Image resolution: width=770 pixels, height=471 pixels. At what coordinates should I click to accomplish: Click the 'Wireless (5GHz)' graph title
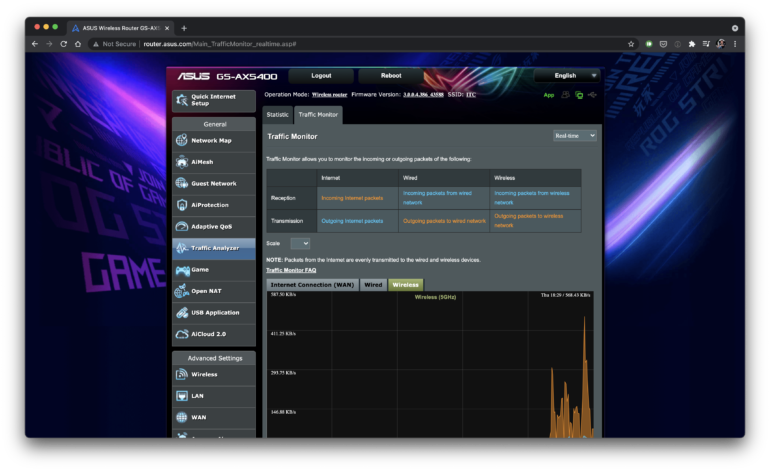pos(436,297)
